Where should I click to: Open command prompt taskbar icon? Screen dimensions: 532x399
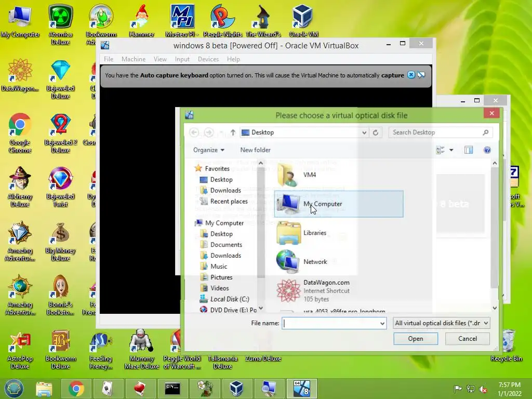(x=172, y=389)
